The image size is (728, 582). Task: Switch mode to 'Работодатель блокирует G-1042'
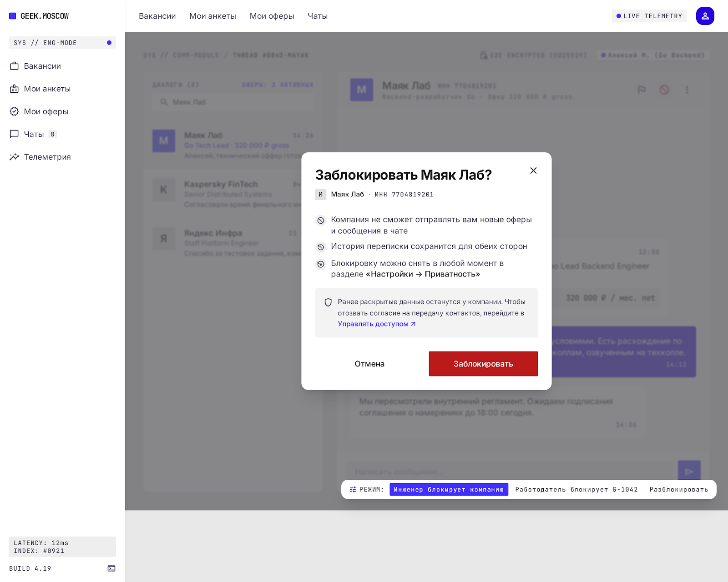[x=576, y=489]
